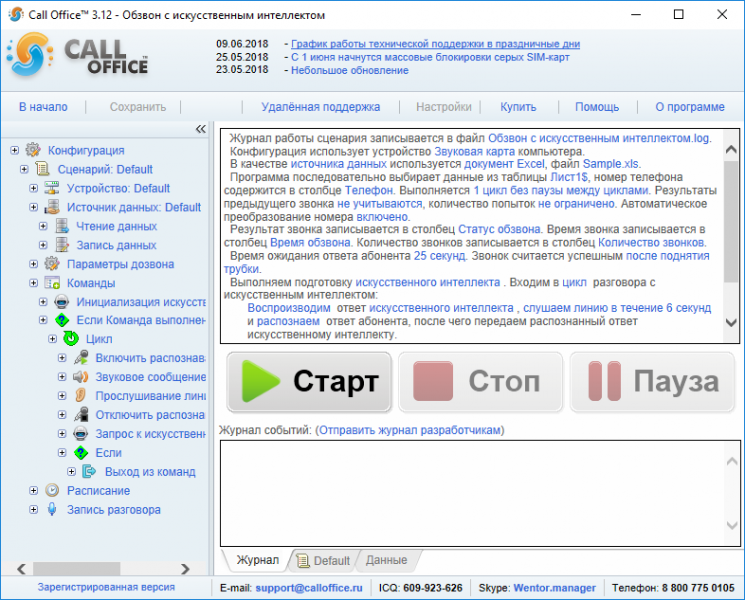Click the Источник данных database icon

click(52, 207)
